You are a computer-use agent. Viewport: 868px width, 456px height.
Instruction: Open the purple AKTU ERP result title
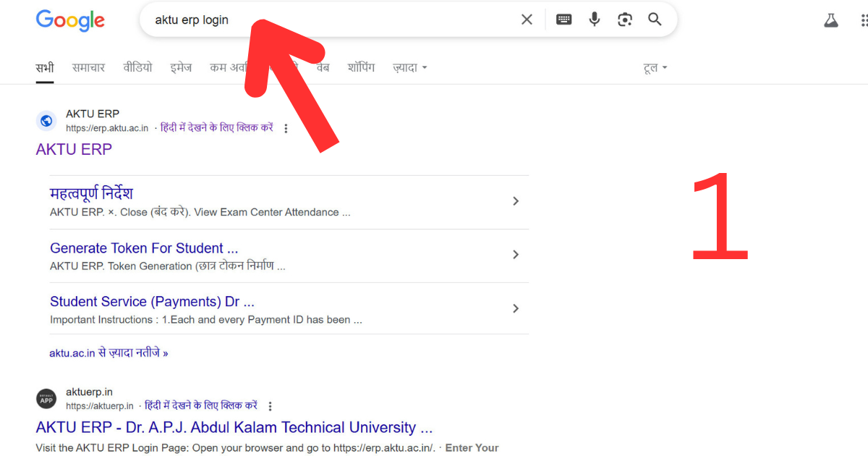pos(74,149)
